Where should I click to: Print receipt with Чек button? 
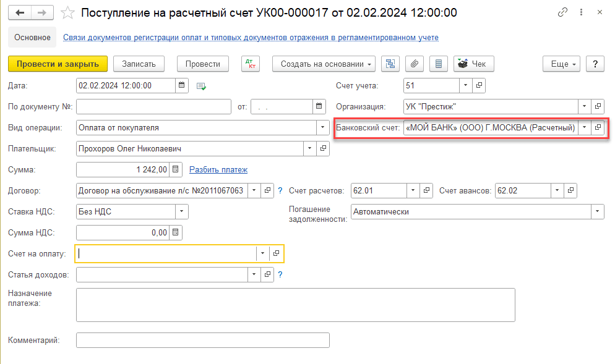(x=473, y=64)
